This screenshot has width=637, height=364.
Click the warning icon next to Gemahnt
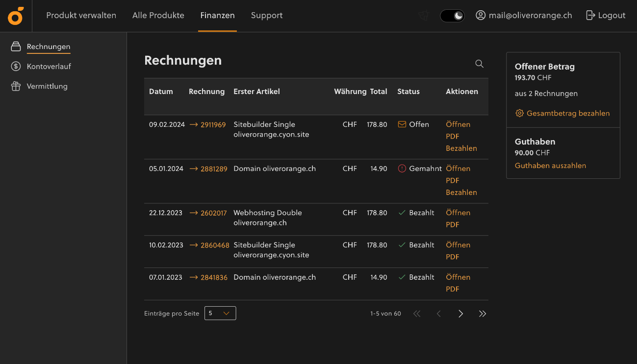tap(402, 169)
